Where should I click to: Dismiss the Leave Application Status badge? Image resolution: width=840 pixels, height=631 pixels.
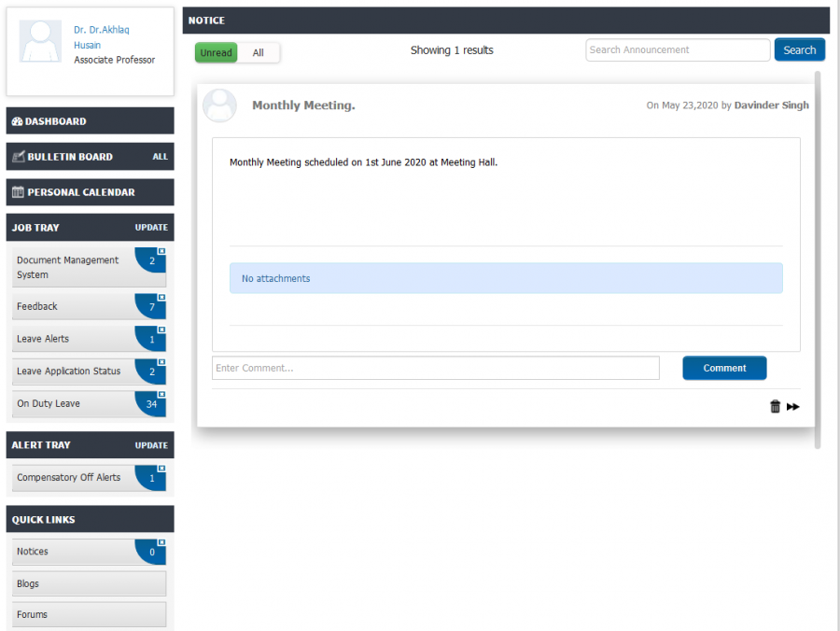coord(161,361)
